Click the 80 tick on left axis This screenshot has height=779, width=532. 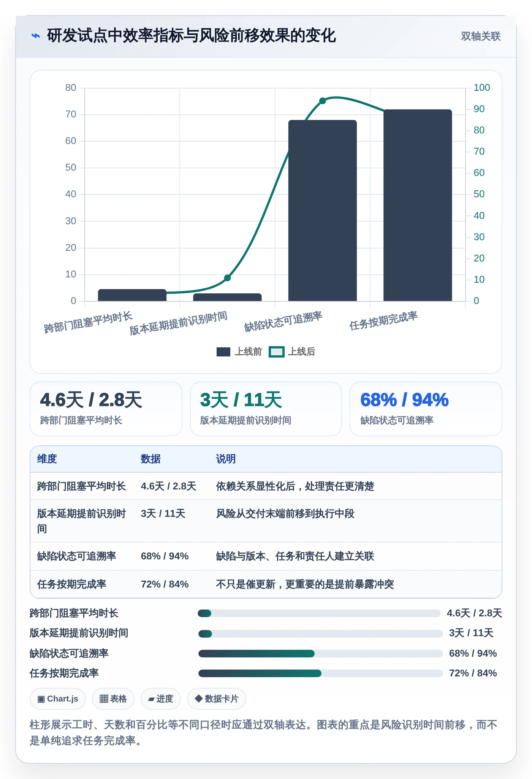click(x=71, y=88)
